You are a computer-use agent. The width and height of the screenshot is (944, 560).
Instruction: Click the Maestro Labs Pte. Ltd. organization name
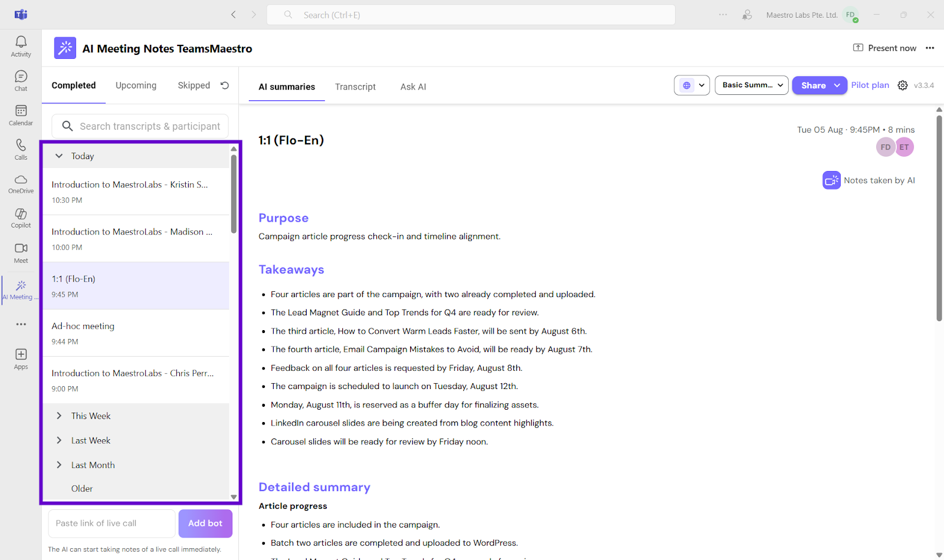(x=802, y=15)
